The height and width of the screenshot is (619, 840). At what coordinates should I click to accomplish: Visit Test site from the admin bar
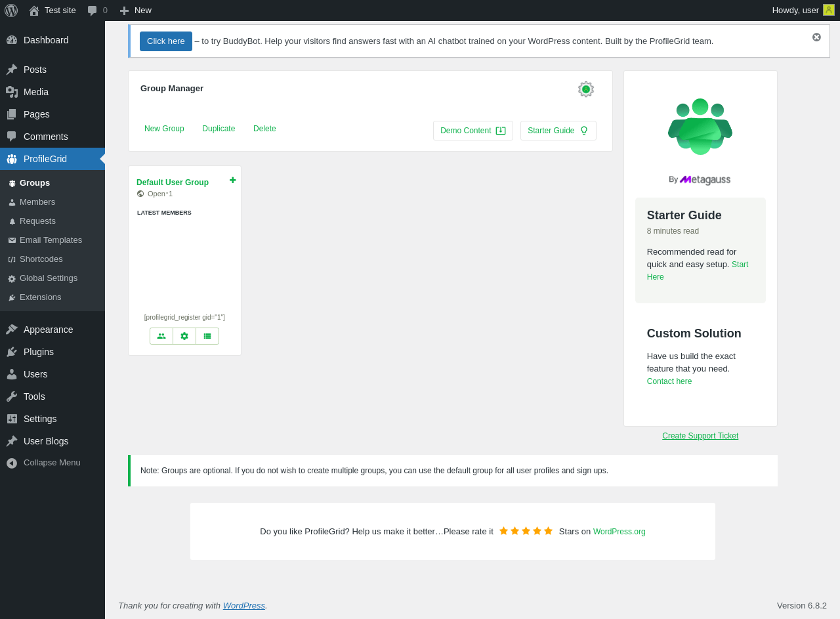pyautogui.click(x=52, y=10)
